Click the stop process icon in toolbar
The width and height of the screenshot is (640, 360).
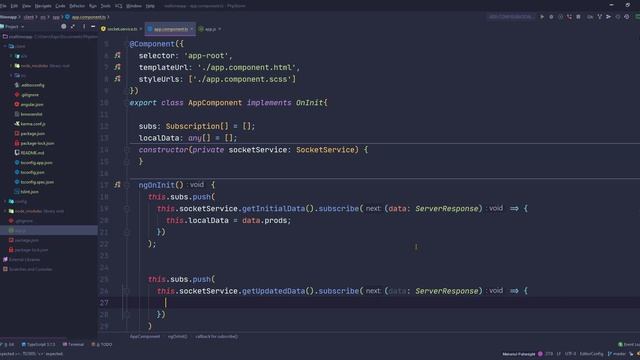(578, 17)
